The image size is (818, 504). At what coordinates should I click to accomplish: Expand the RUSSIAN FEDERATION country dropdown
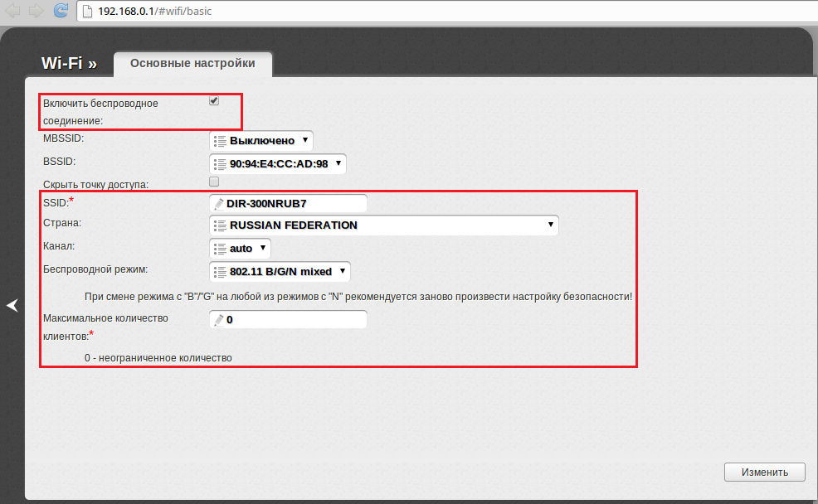[383, 225]
